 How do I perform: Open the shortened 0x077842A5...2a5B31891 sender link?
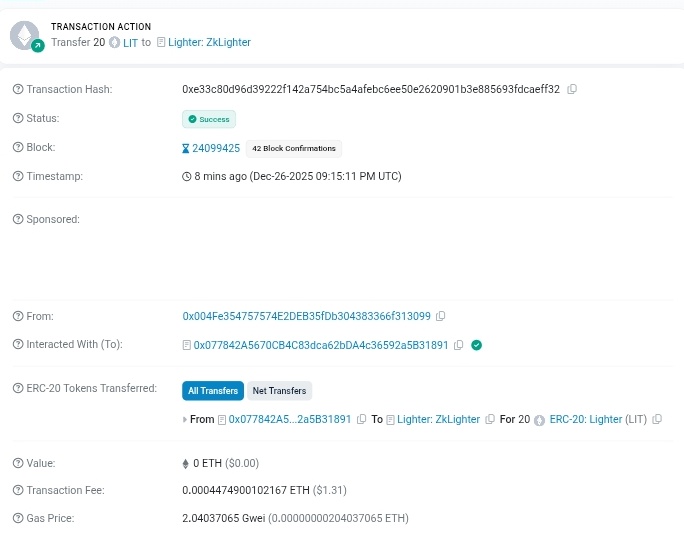(290, 419)
